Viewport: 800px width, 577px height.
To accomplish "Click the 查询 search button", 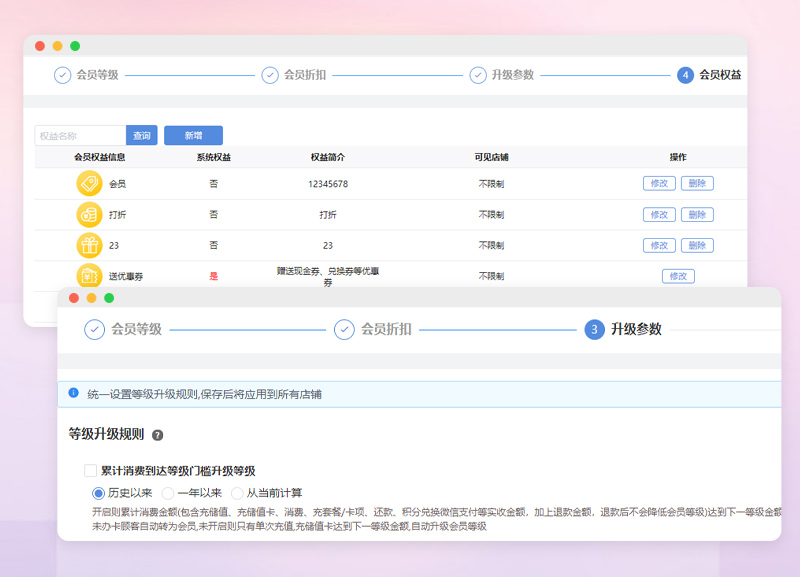I will click(142, 135).
